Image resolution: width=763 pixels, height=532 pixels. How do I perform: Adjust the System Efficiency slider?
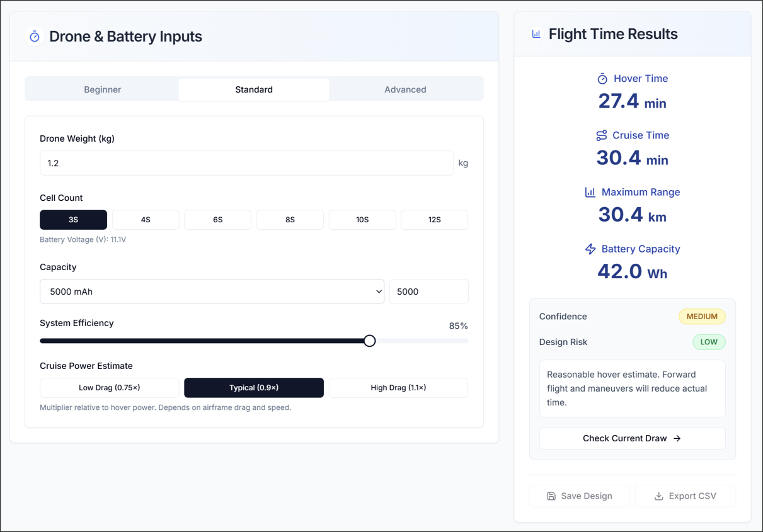point(369,341)
